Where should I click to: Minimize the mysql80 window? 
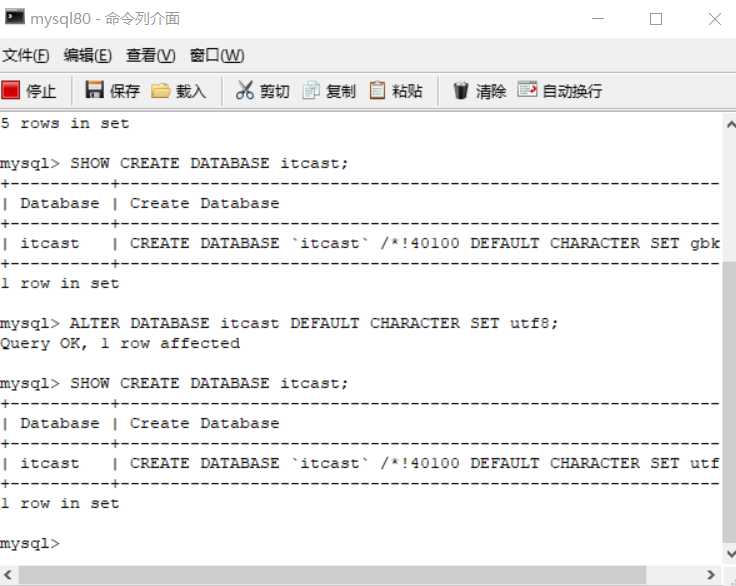pos(598,19)
